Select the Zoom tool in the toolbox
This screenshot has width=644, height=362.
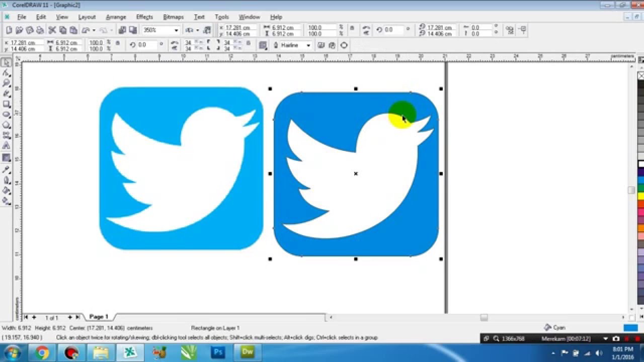[7, 83]
